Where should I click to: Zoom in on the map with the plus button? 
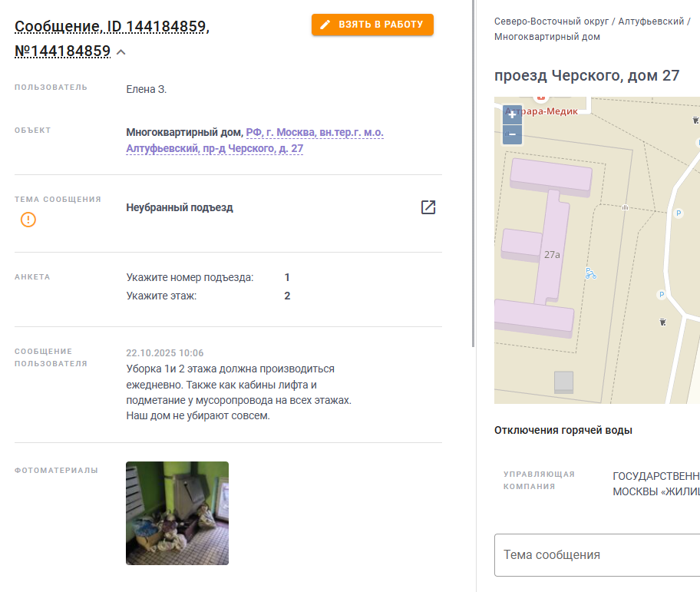(512, 114)
